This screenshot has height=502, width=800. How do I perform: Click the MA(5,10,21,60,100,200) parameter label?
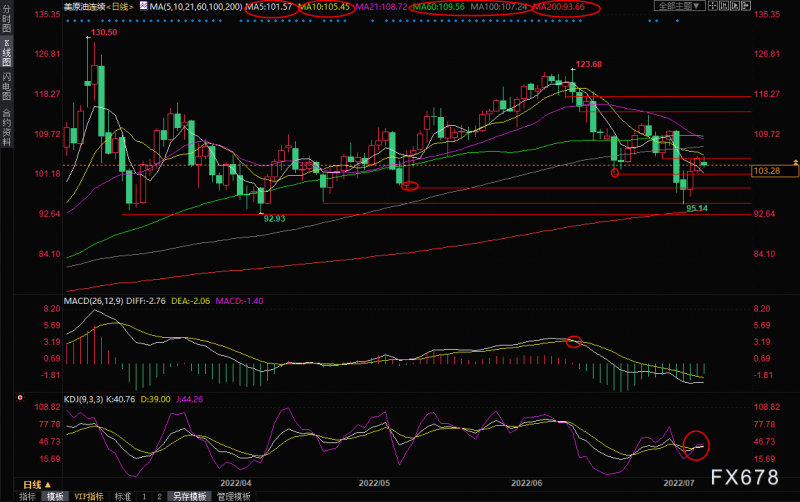click(x=196, y=7)
